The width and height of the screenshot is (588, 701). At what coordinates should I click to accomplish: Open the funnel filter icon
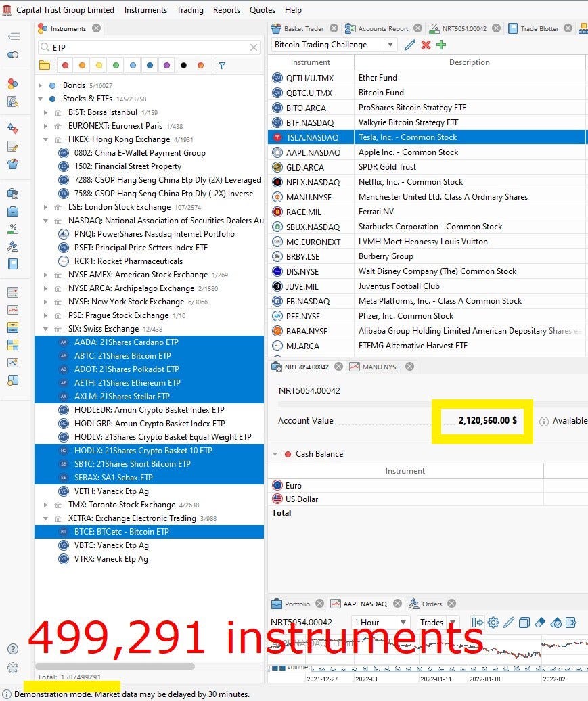(x=222, y=65)
